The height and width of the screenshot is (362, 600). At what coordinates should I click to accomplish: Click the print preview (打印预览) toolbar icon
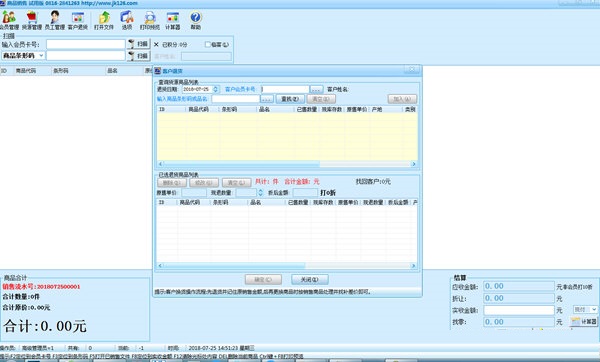[150, 20]
